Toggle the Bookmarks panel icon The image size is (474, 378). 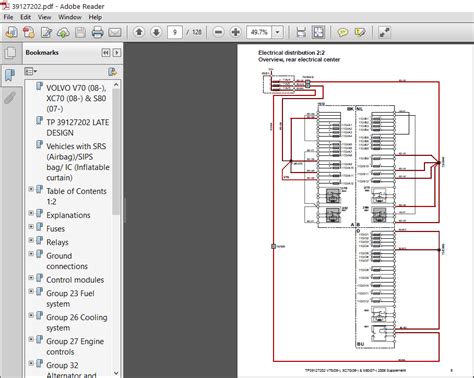[10, 75]
